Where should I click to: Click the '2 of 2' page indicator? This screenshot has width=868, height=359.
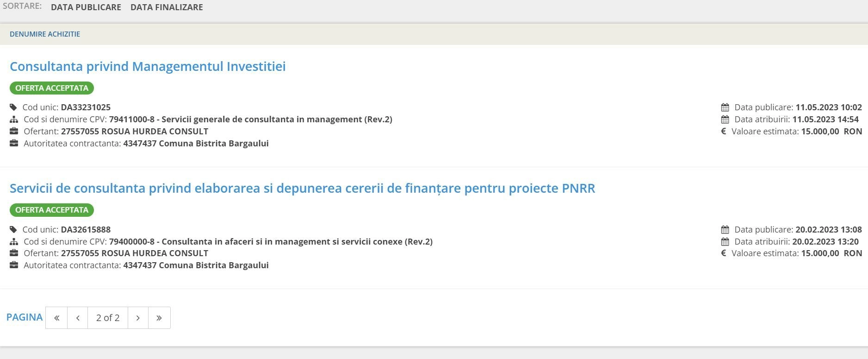pyautogui.click(x=108, y=318)
